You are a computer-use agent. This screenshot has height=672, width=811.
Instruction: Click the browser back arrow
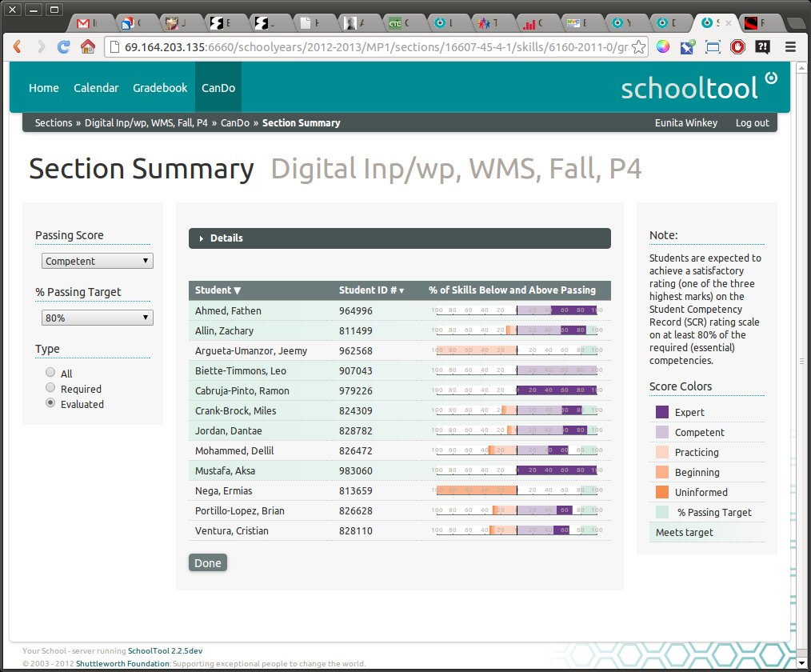pyautogui.click(x=17, y=46)
